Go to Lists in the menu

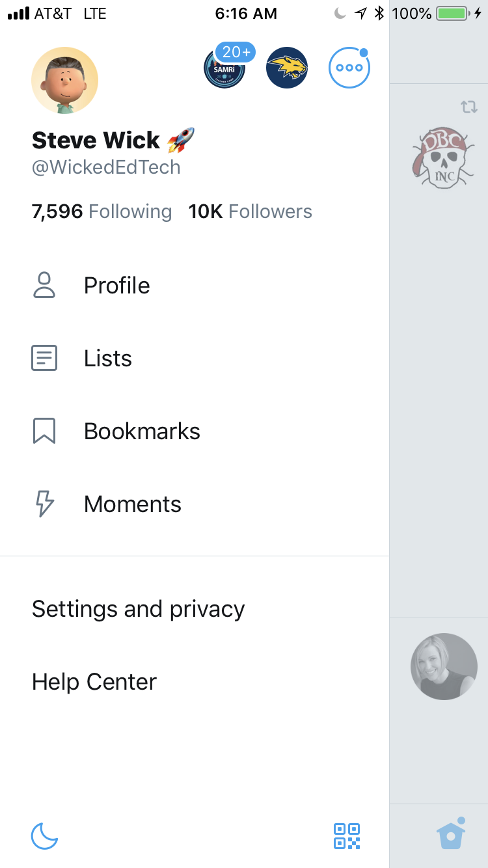point(107,359)
